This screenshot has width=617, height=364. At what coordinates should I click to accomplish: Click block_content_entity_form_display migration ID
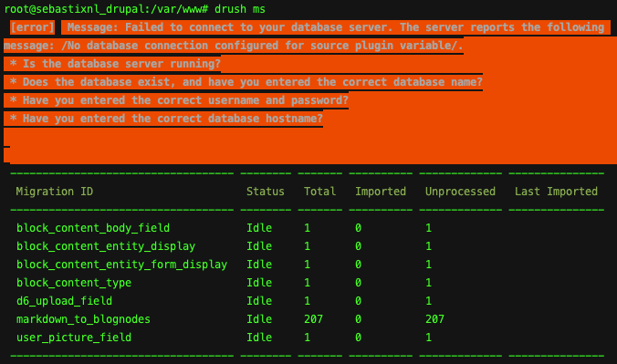(x=121, y=265)
